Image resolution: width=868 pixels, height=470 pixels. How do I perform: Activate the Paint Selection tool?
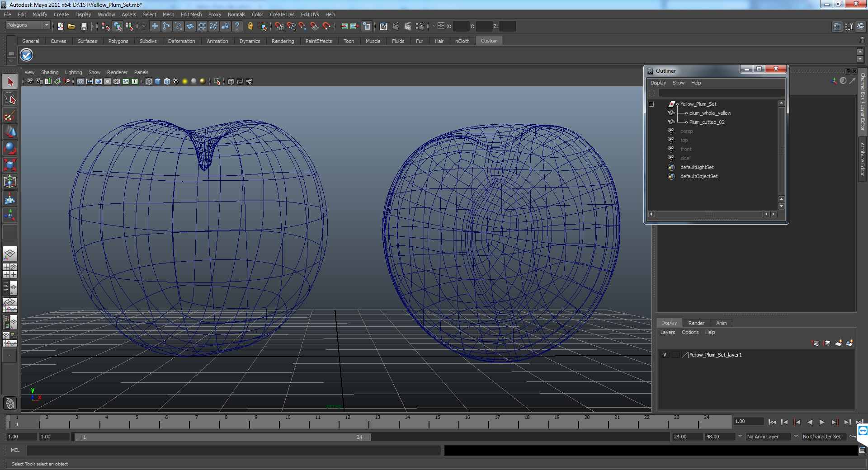pos(10,115)
